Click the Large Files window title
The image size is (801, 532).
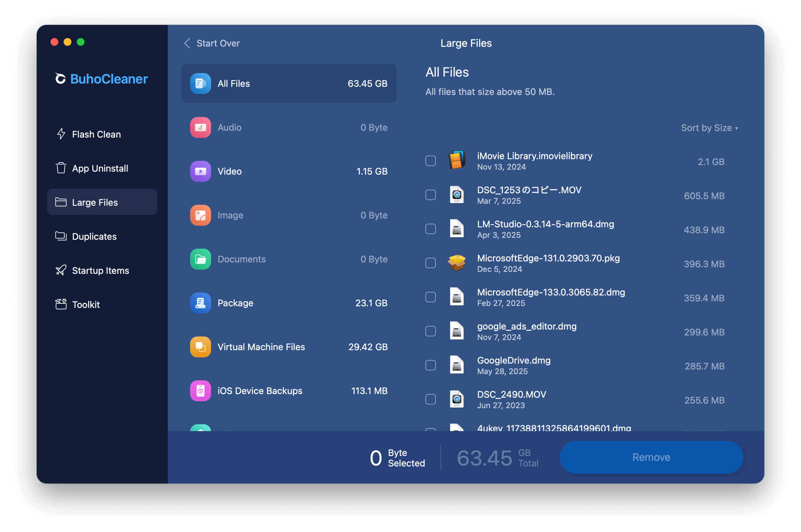coord(466,43)
